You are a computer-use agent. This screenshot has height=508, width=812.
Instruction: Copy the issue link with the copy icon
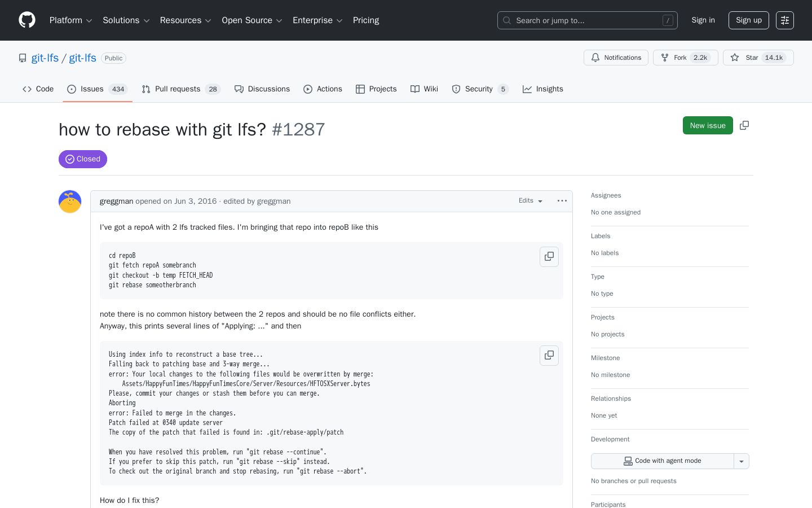[x=744, y=125]
